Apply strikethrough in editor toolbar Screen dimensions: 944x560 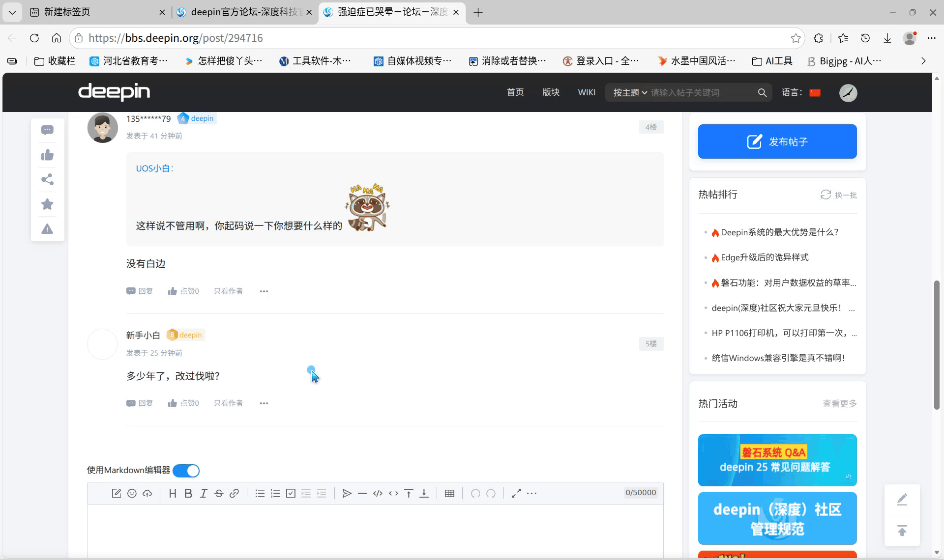pos(219,493)
